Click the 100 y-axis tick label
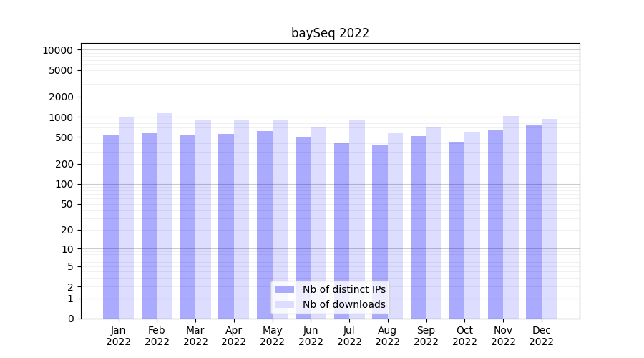Image resolution: width=644 pixels, height=358 pixels. (64, 184)
